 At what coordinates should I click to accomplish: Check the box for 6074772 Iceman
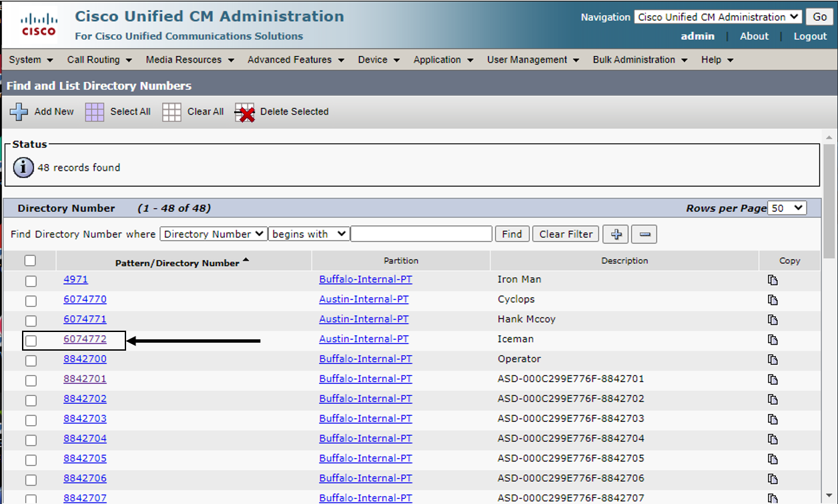tap(31, 341)
